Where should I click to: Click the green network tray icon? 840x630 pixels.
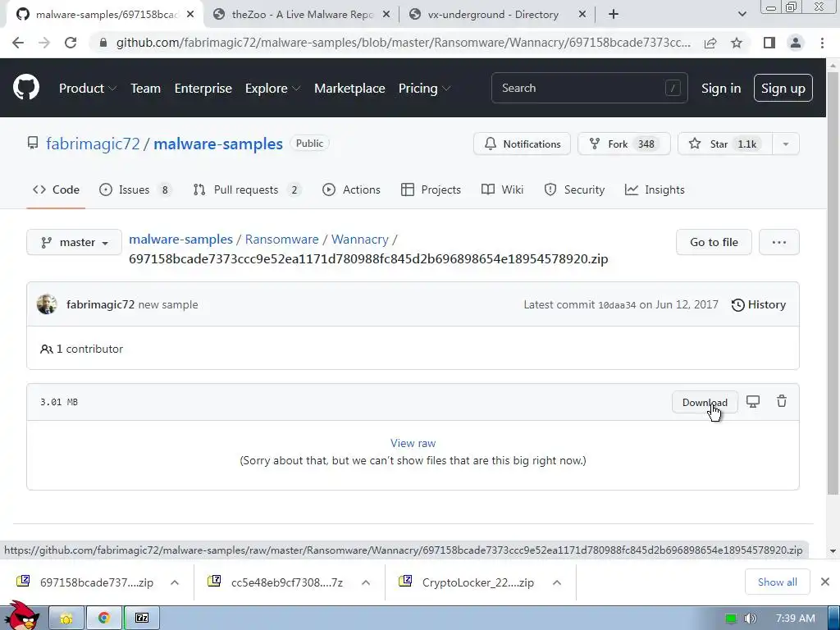click(x=731, y=619)
